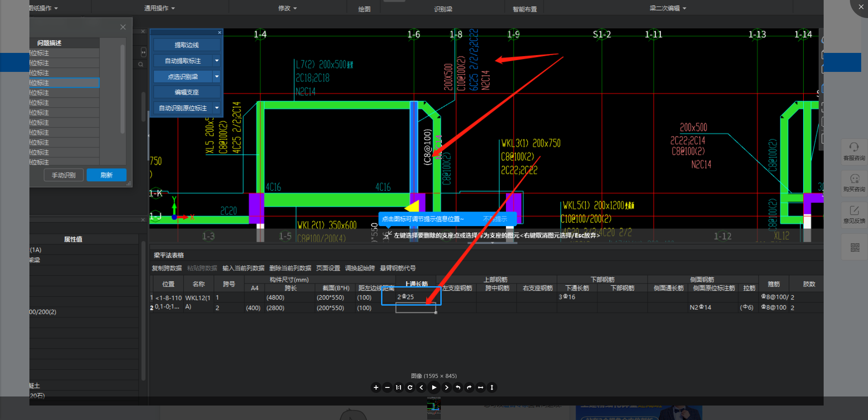Expand the arrow next to 点选识别梁
Screen dimensions: 868x420
click(x=217, y=76)
